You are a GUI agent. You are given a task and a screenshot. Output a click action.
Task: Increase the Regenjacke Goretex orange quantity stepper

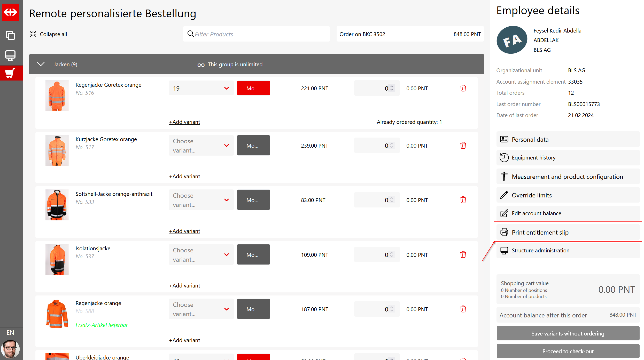[392, 87]
